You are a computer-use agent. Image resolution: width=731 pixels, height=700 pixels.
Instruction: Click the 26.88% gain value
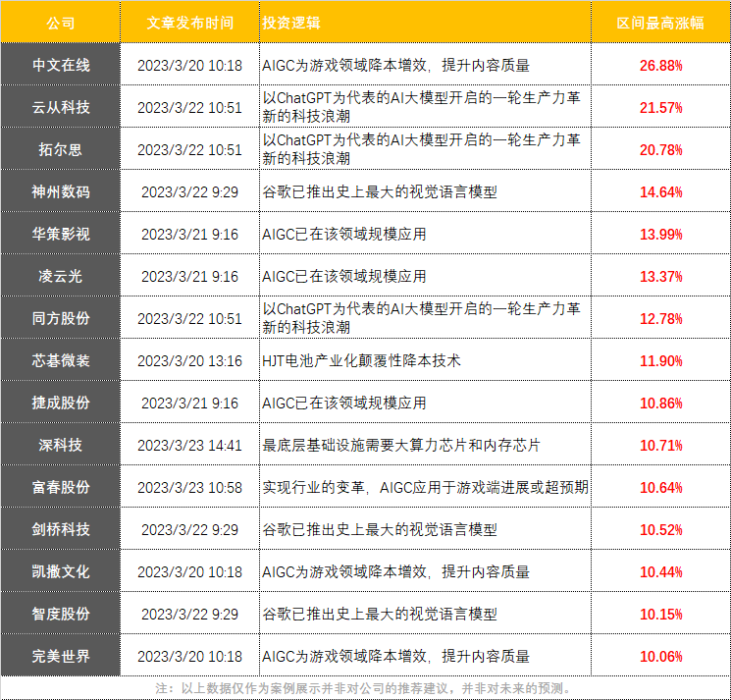660,66
